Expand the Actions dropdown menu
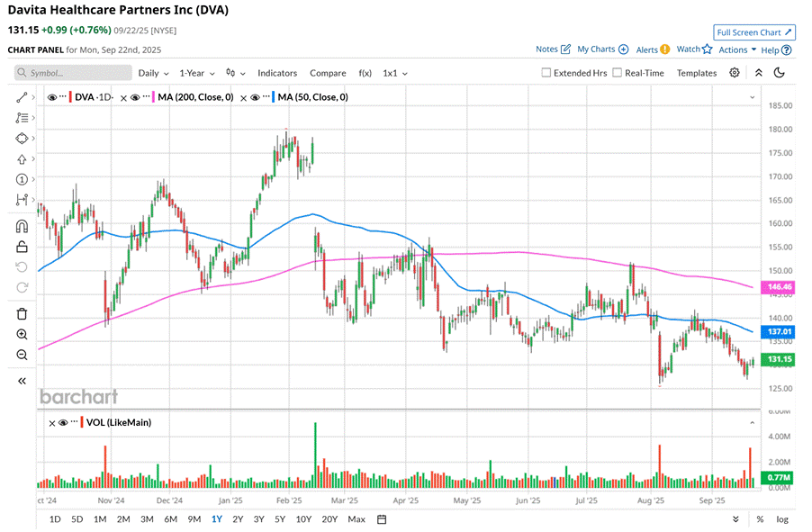Viewport: 812px width, 532px height. tap(737, 50)
